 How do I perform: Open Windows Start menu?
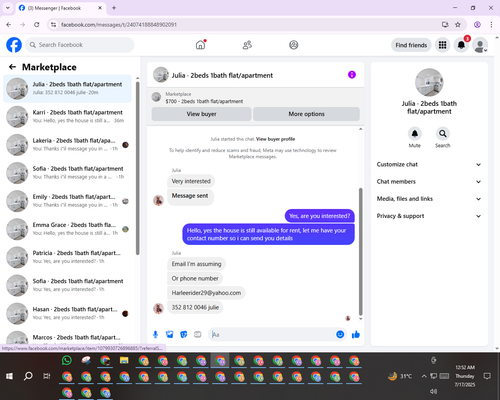coord(9,376)
